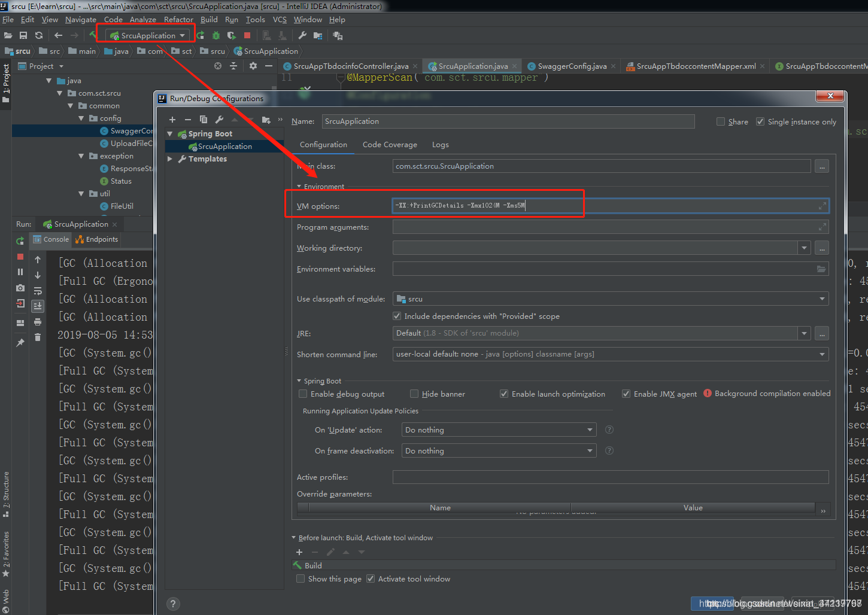Click the red Stop square in main toolbar
The height and width of the screenshot is (615, 868).
point(247,36)
